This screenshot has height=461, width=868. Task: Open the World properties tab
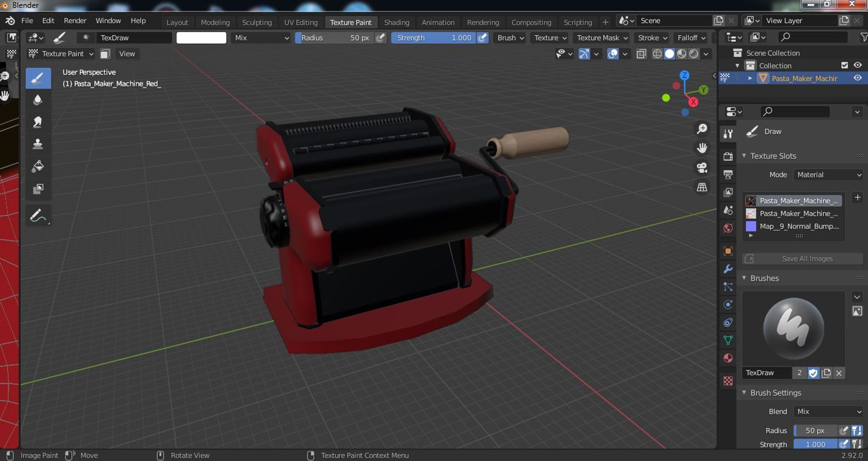[728, 228]
